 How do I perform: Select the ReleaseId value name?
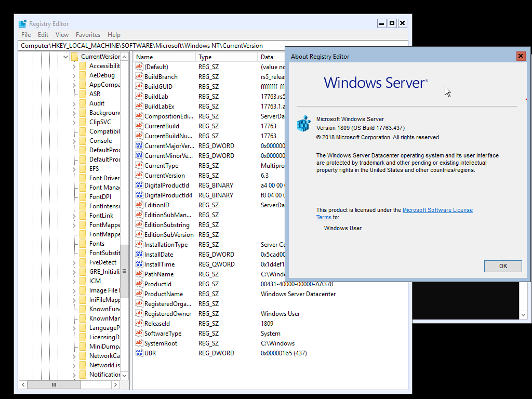[x=157, y=323]
